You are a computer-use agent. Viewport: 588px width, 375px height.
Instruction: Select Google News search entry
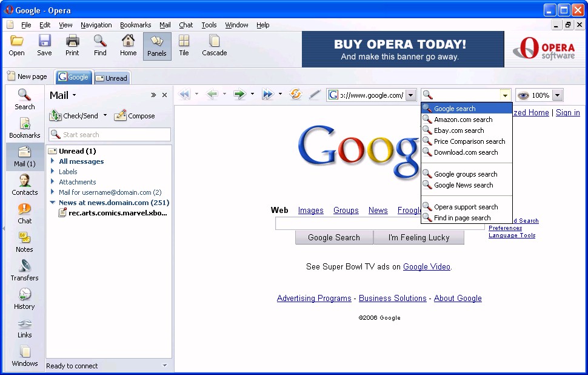467,184
